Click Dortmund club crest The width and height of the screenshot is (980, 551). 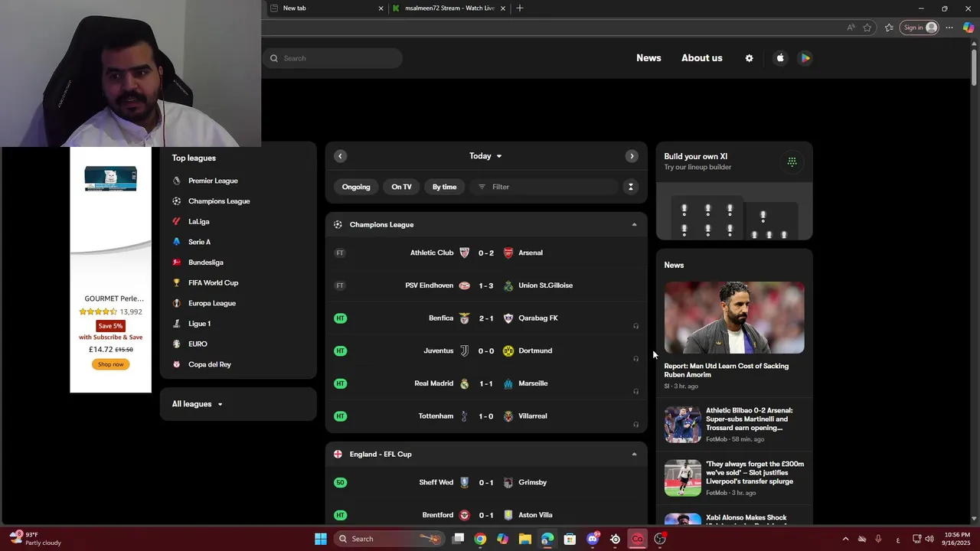pyautogui.click(x=508, y=350)
